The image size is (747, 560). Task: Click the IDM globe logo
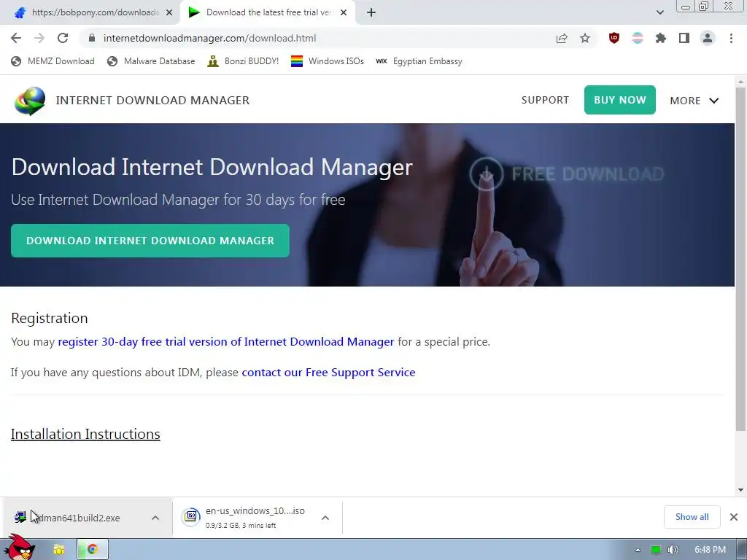tap(29, 101)
